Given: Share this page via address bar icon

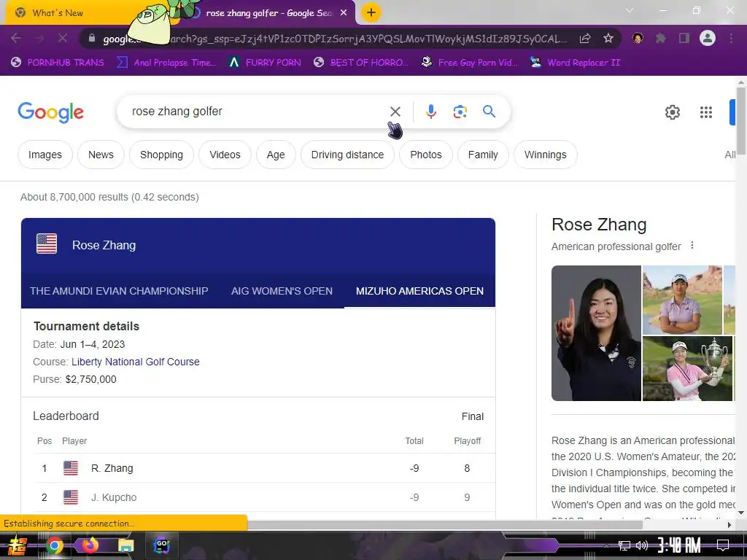Looking at the screenshot, I should coord(585,39).
